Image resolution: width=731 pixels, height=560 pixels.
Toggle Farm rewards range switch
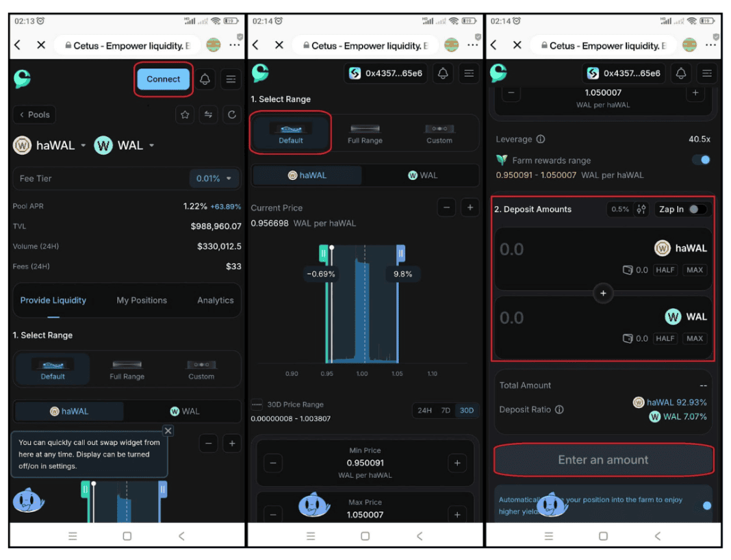coord(701,160)
